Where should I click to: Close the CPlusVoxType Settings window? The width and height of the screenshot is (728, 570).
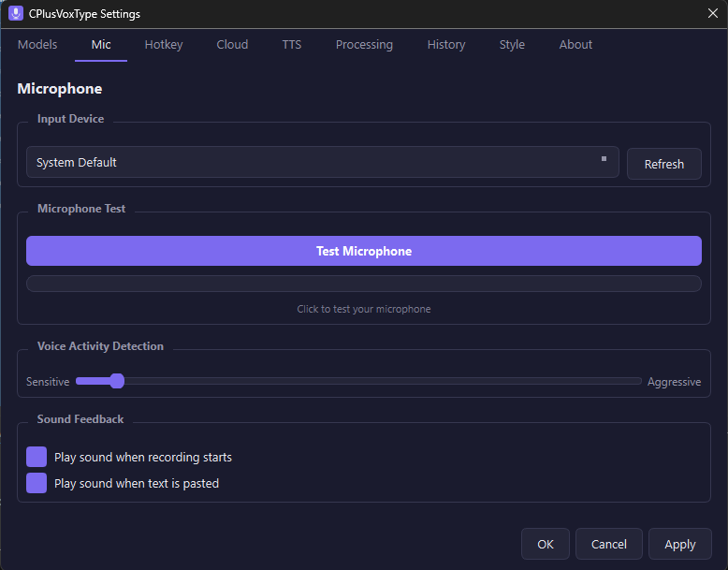tap(713, 13)
